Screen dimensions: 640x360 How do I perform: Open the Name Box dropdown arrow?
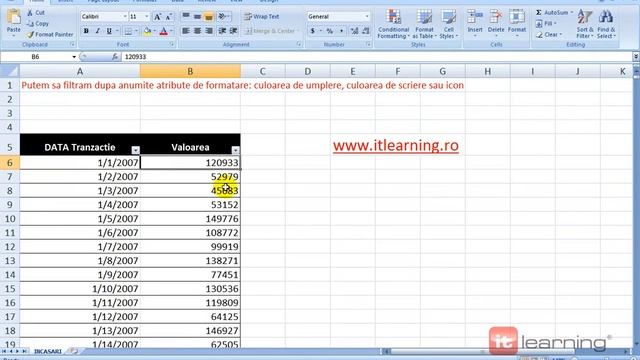pos(74,57)
